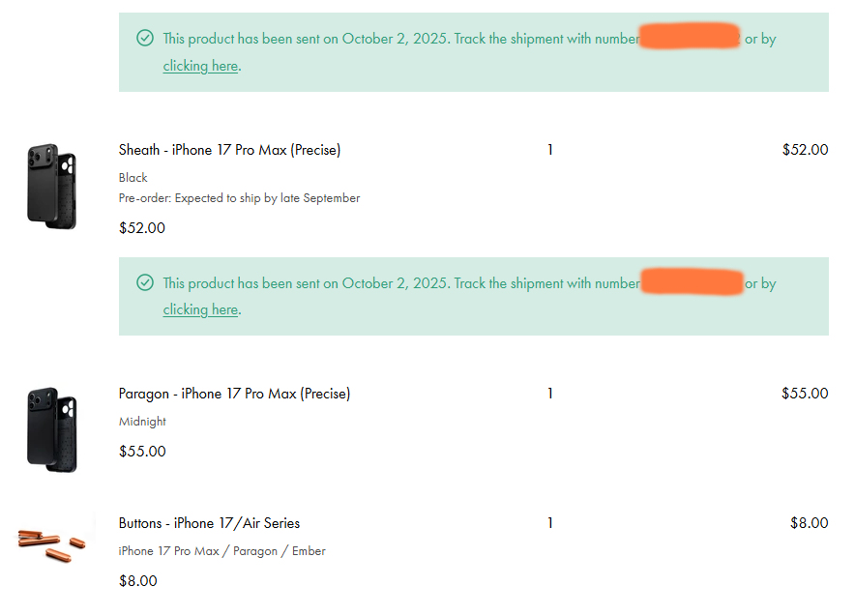The width and height of the screenshot is (855, 616).
Task: Click the Black color label under Sheath
Action: [x=133, y=178]
